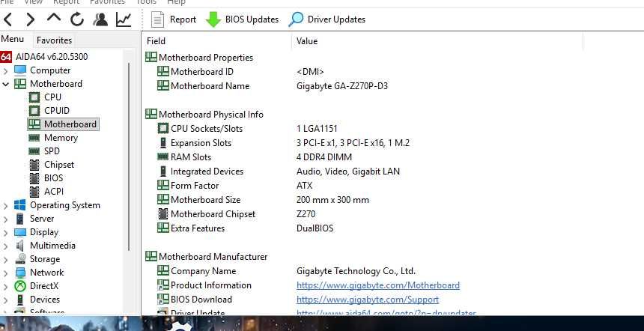Click the refresh icon

click(77, 19)
